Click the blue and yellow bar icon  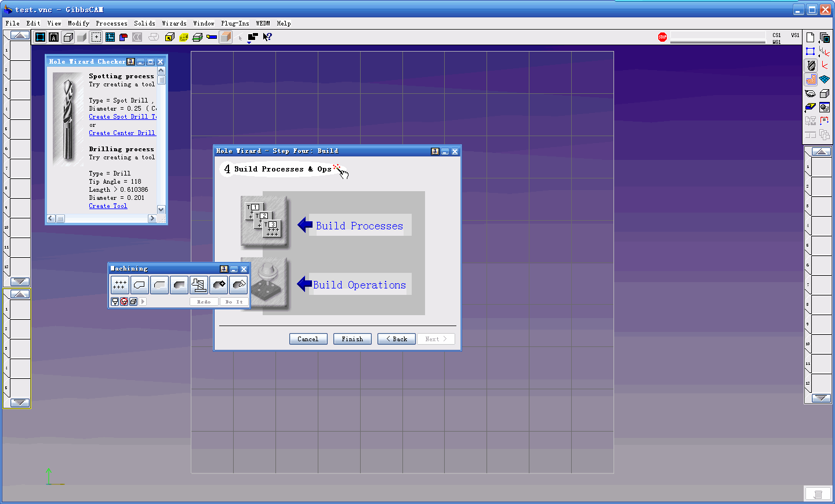212,37
